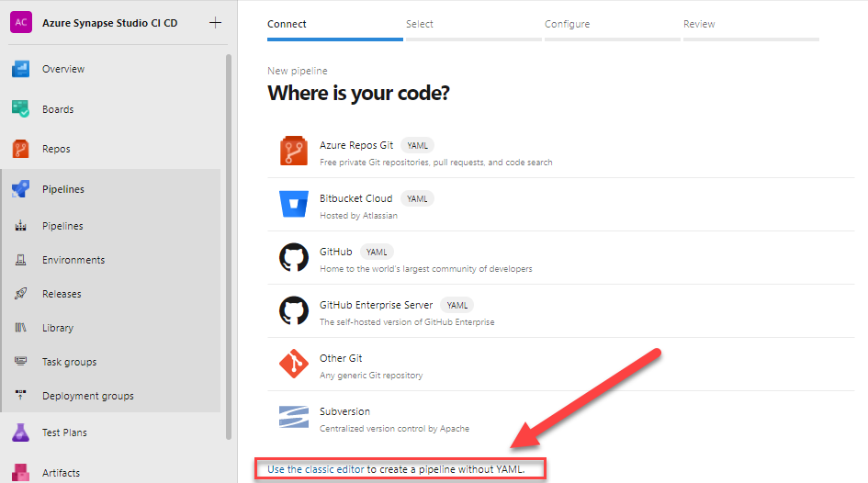Screen dimensions: 868x483
Task: Click the Pipelines sub-item icon
Action: click(20, 226)
